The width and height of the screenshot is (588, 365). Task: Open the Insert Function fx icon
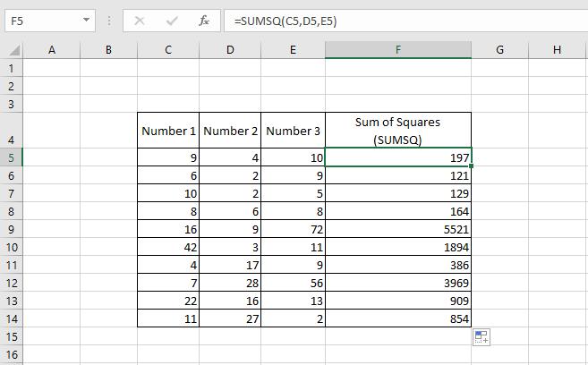(204, 21)
